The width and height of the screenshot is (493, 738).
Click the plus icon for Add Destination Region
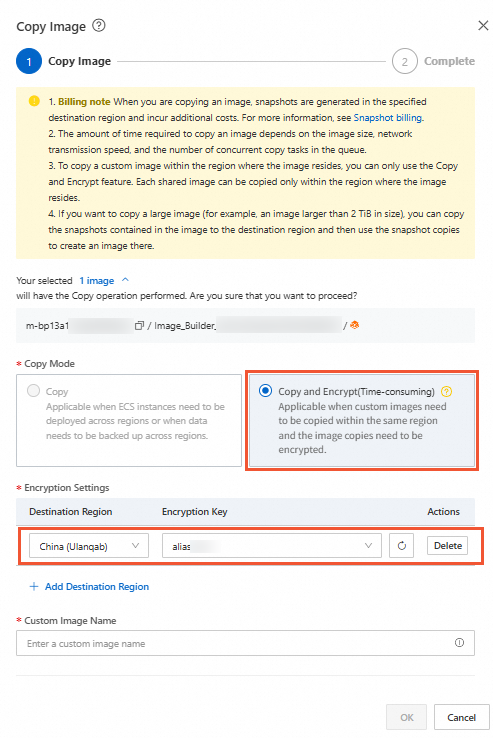pos(33,586)
